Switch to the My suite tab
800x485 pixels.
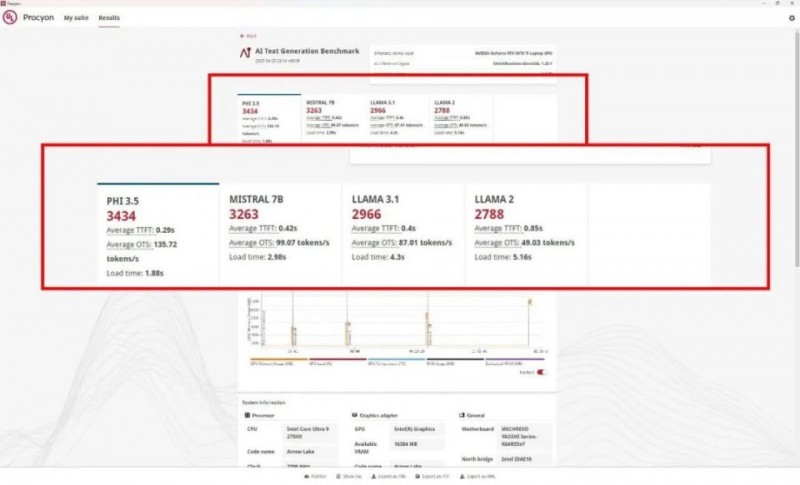(x=75, y=18)
